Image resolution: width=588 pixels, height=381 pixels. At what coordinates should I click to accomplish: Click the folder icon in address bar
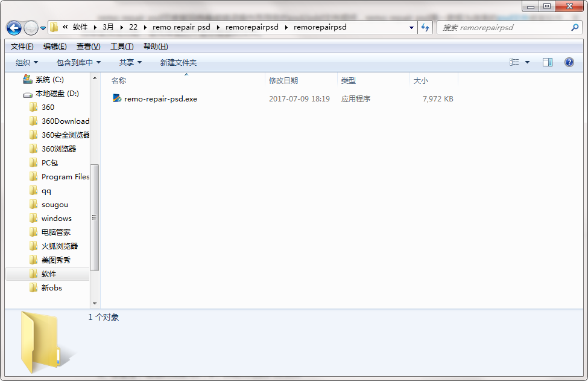54,27
